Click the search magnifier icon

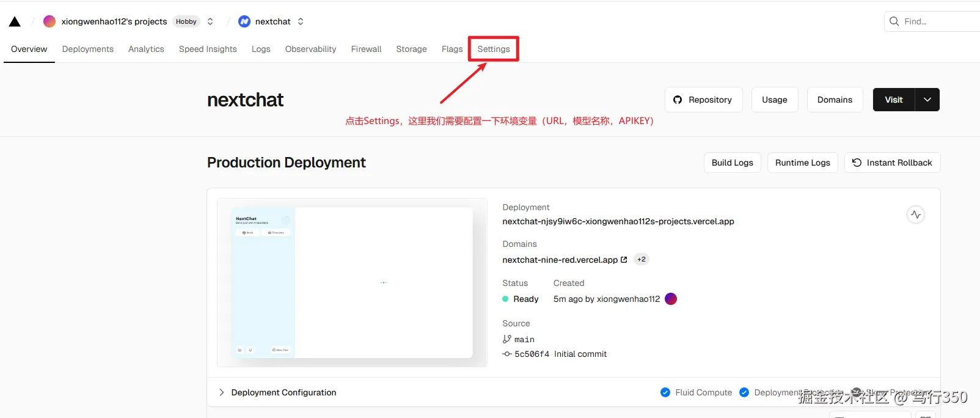(894, 21)
